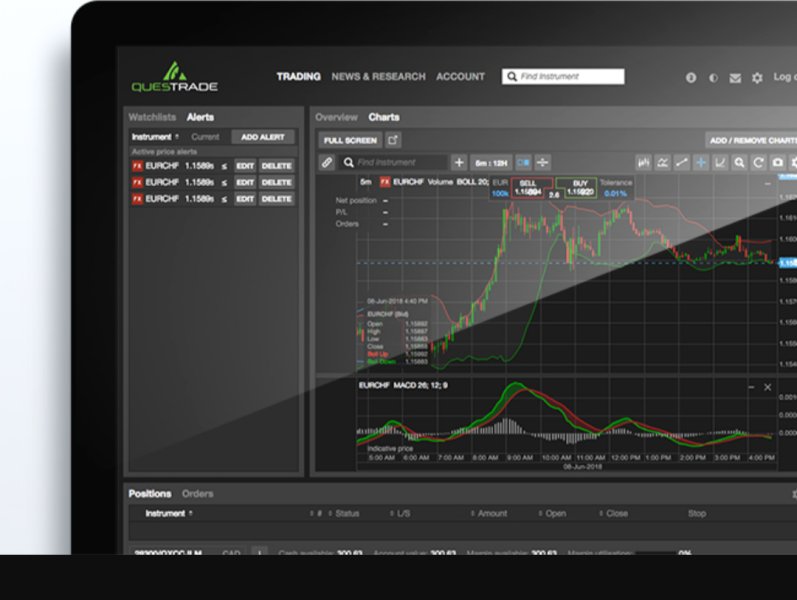Screen dimensions: 797x600
Task: Click the link chart icon
Action: [x=327, y=163]
